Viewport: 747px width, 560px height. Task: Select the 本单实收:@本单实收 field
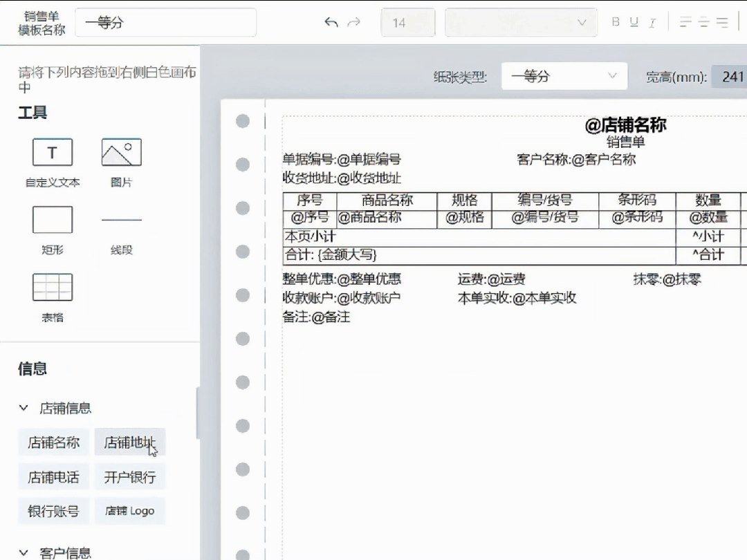517,298
